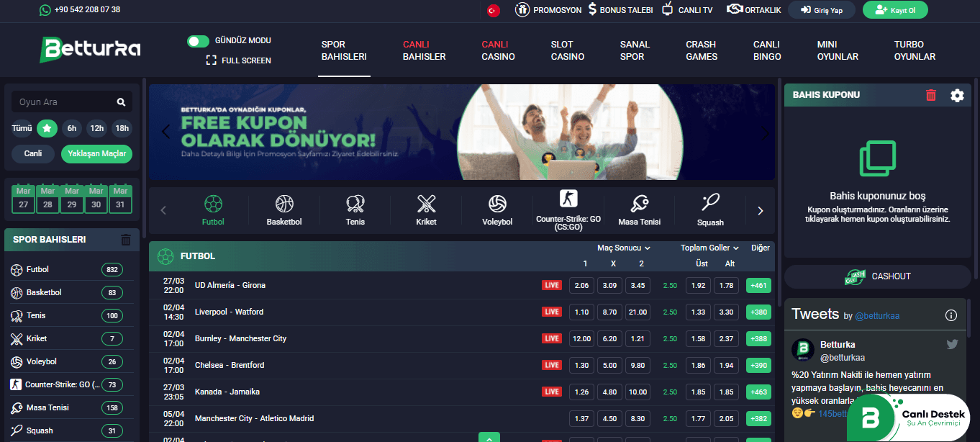Expand +388 markets for Burnley - Manchester City
The width and height of the screenshot is (980, 442).
pos(758,339)
